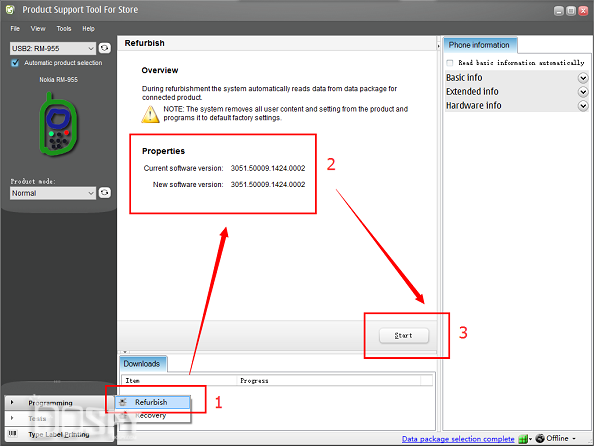Refresh the USB2: RM-955 connection list
The height and width of the screenshot is (446, 594).
[105, 48]
